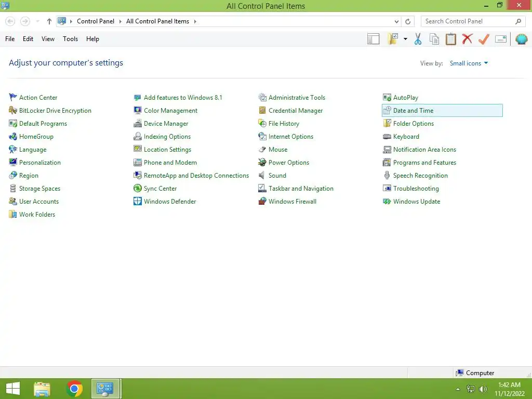This screenshot has width=532, height=399.
Task: Open the Power Options icon
Action: (262, 163)
